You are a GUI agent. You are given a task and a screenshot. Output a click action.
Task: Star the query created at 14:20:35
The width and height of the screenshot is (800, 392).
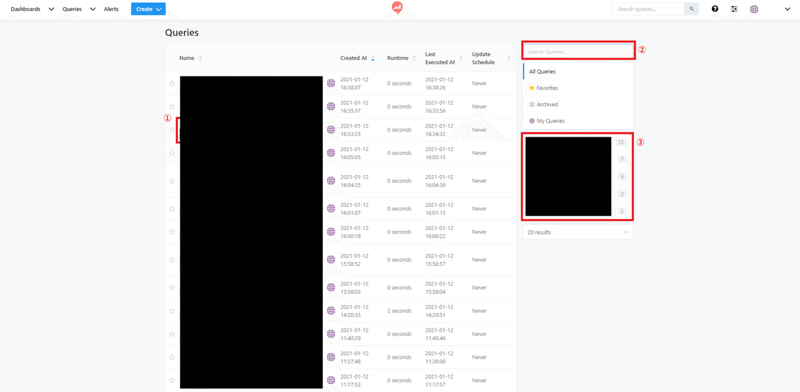click(x=172, y=310)
